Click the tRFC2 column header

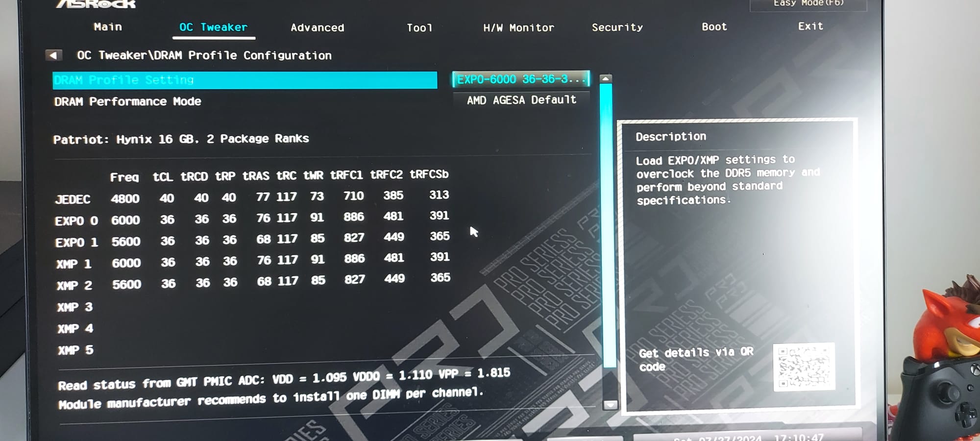(386, 174)
